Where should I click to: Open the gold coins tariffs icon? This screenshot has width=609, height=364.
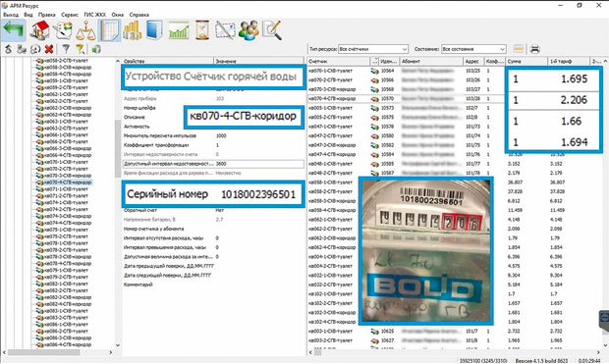point(132,30)
